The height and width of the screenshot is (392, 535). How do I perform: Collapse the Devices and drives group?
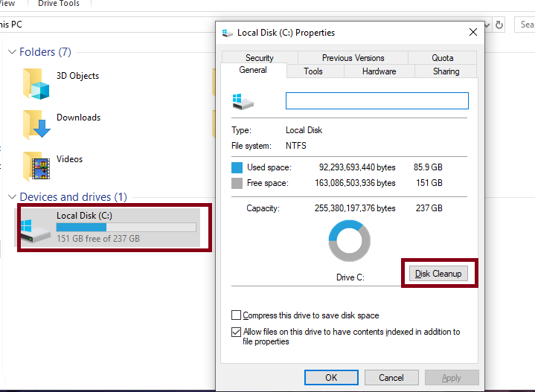[x=12, y=197]
